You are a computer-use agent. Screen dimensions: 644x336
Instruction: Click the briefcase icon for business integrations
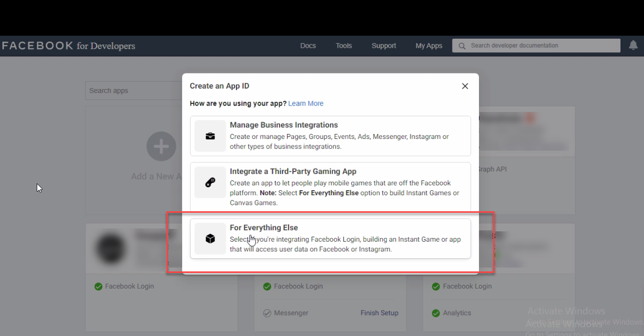tap(210, 136)
